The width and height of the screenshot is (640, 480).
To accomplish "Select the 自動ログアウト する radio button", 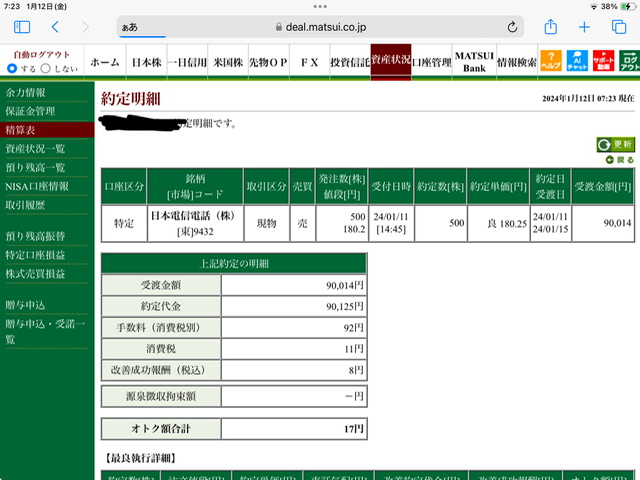I will tap(12, 68).
